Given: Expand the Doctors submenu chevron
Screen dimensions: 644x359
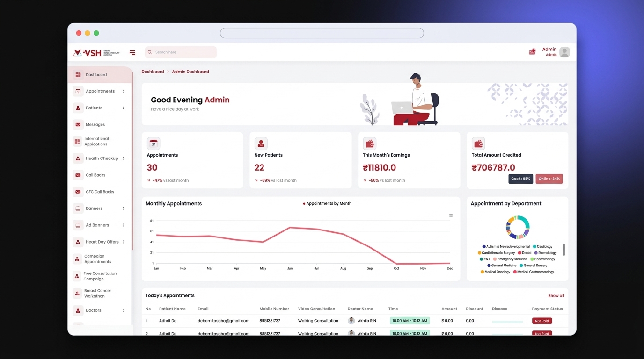Looking at the screenshot, I should (124, 310).
